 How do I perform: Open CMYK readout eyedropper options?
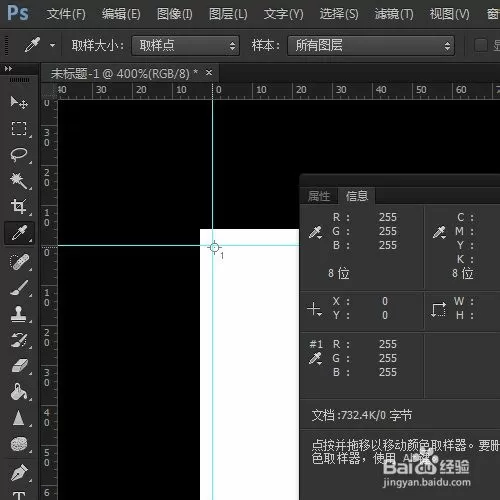click(x=439, y=232)
